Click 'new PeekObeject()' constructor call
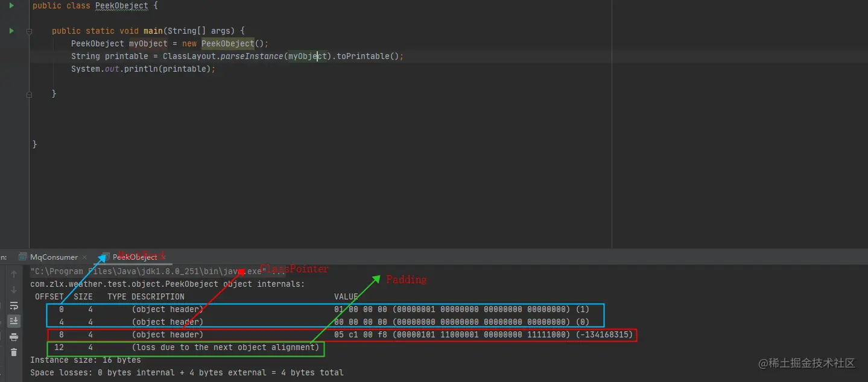 pos(225,43)
